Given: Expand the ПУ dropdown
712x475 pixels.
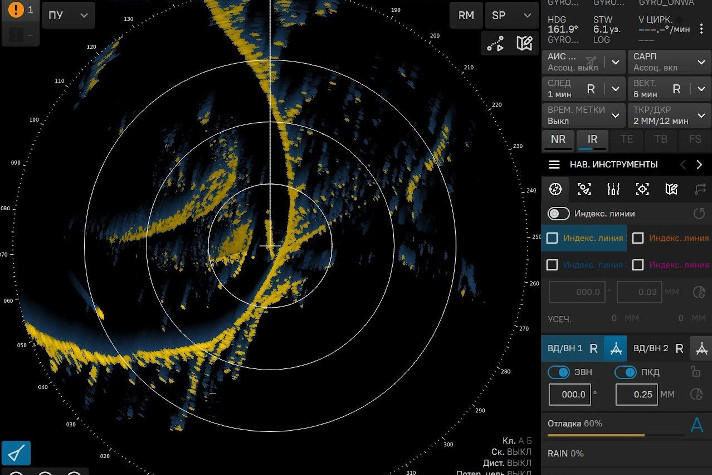Looking at the screenshot, I should click(x=68, y=15).
